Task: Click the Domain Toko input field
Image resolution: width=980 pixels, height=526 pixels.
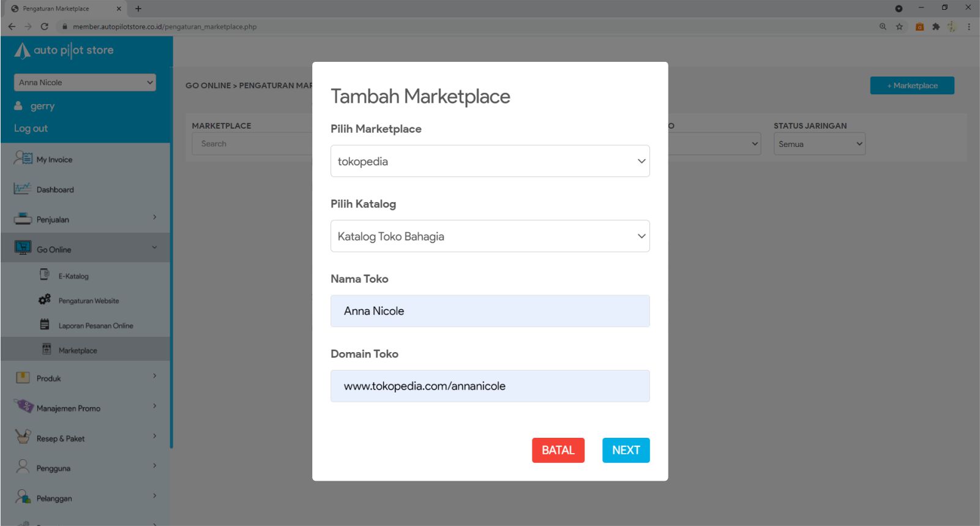Action: (490, 386)
